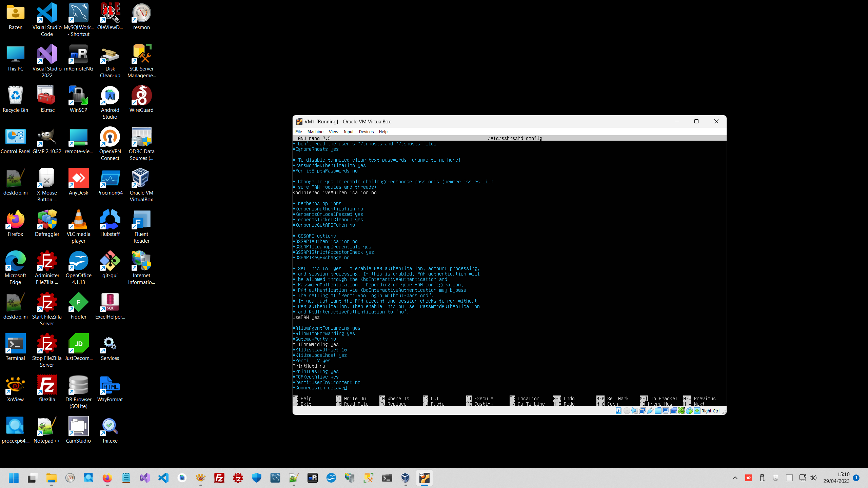Show hidden system tray icons chevron
The image size is (868, 488).
point(735,478)
